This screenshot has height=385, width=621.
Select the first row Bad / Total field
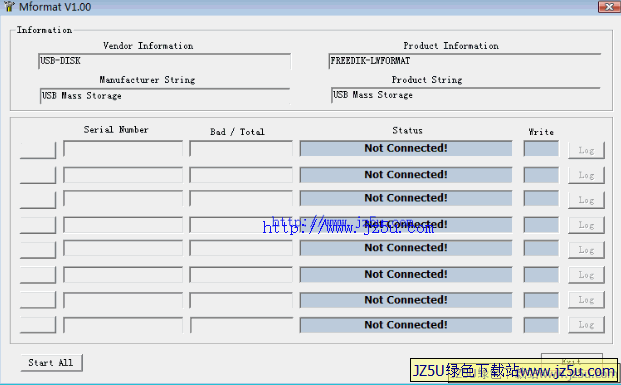pos(241,149)
